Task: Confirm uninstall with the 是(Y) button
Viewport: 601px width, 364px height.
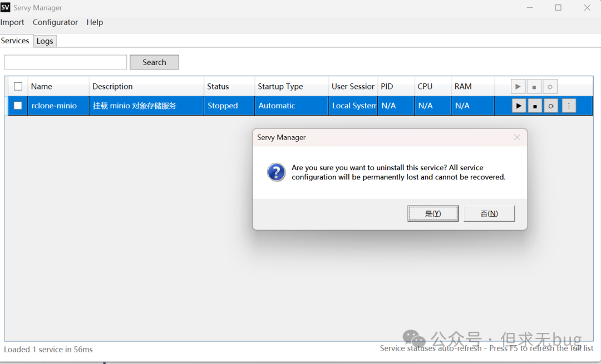Action: pyautogui.click(x=433, y=213)
